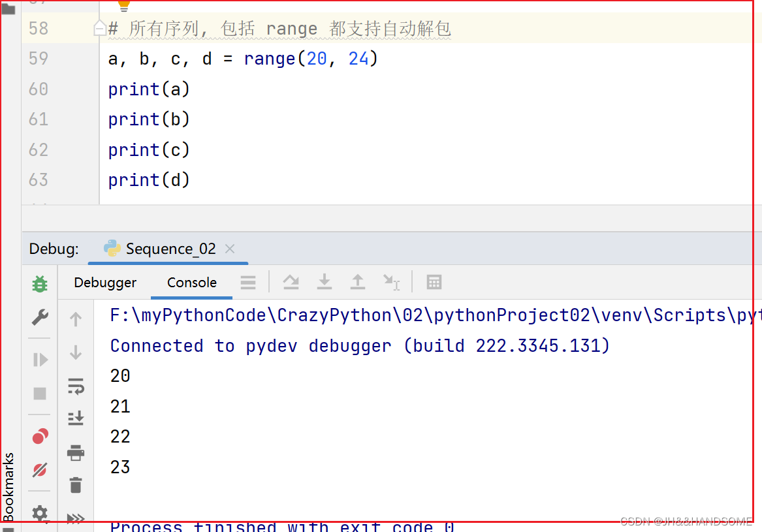The width and height of the screenshot is (762, 532).
Task: Click line number 63 in gutter
Action: 39,180
